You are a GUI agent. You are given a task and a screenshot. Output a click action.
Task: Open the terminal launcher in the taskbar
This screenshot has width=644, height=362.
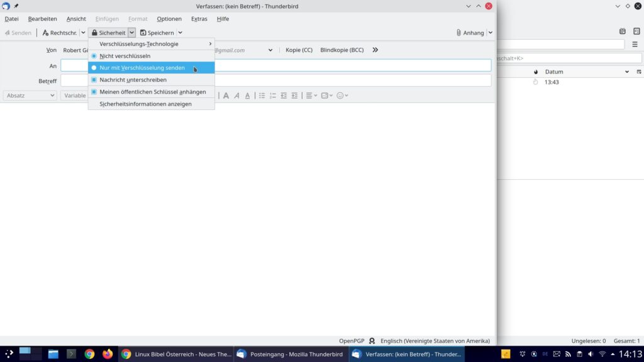coord(71,354)
